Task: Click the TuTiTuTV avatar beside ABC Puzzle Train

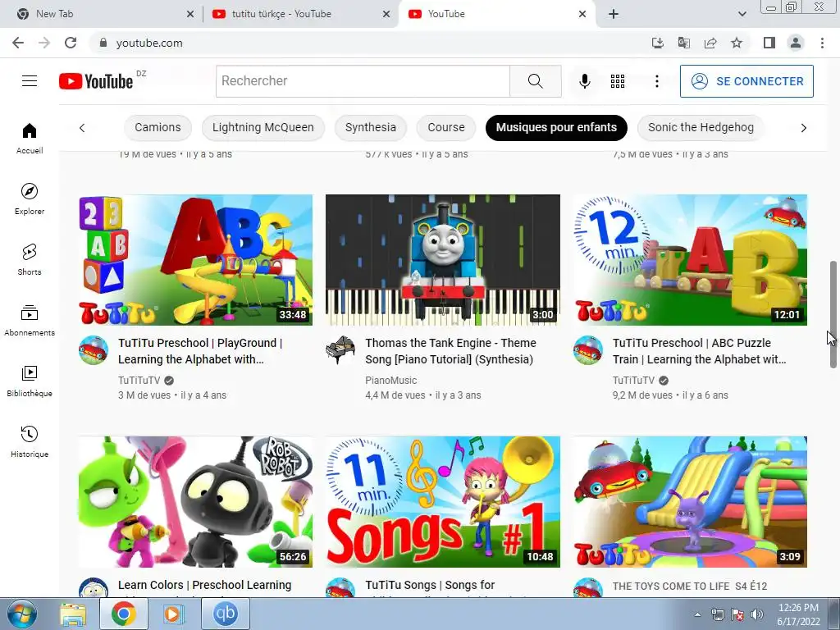Action: (x=588, y=350)
